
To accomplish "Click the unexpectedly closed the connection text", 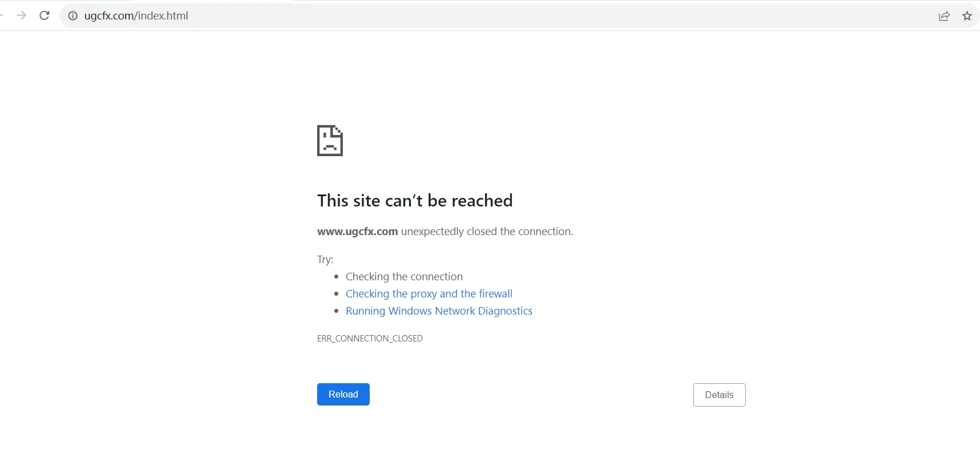I will (487, 232).
